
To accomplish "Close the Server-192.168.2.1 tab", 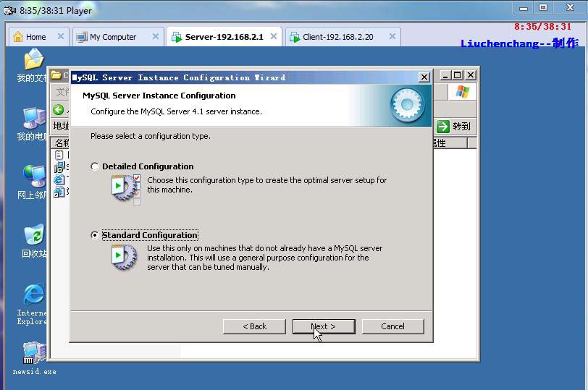I will pos(274,36).
